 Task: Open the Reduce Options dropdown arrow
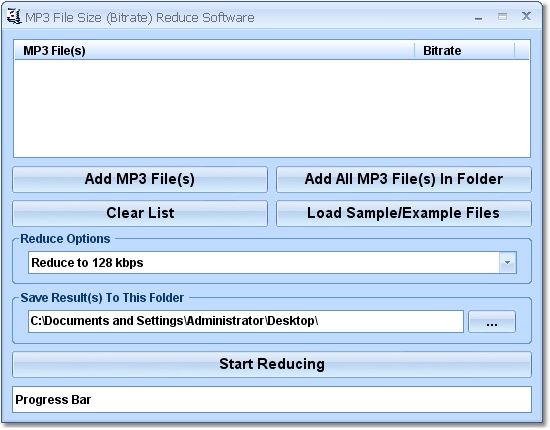[x=508, y=262]
